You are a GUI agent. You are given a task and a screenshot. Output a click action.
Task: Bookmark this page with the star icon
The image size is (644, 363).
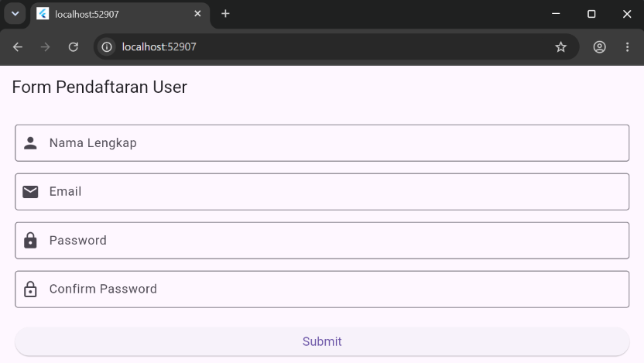[x=560, y=46]
